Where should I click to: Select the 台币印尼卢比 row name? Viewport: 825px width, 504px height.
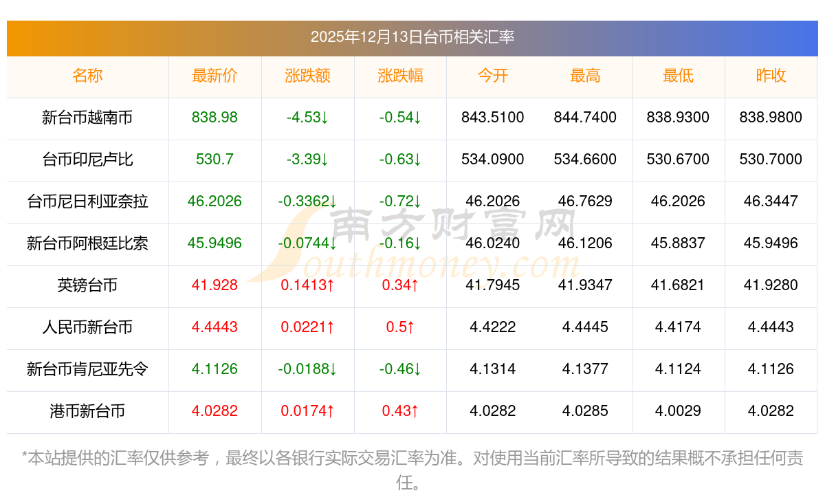pos(87,160)
